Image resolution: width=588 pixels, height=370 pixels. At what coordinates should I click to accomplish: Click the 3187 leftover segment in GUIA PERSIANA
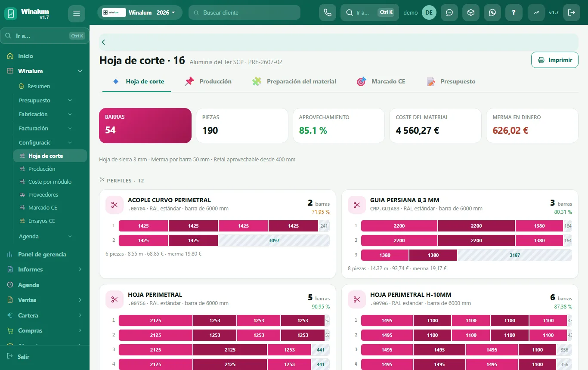[x=515, y=255]
